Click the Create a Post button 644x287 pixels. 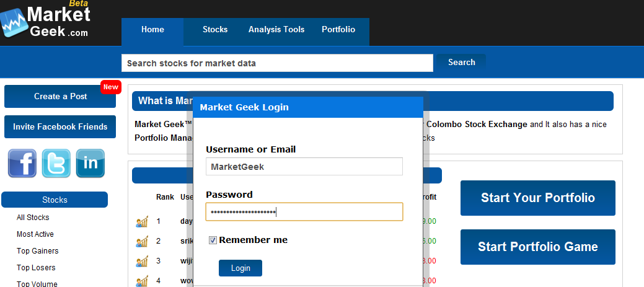(60, 97)
